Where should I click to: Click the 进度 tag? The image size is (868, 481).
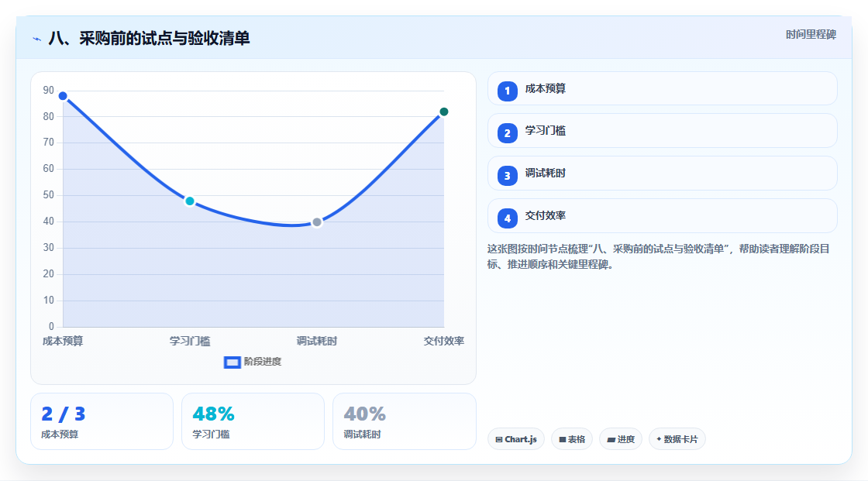pyautogui.click(x=621, y=439)
